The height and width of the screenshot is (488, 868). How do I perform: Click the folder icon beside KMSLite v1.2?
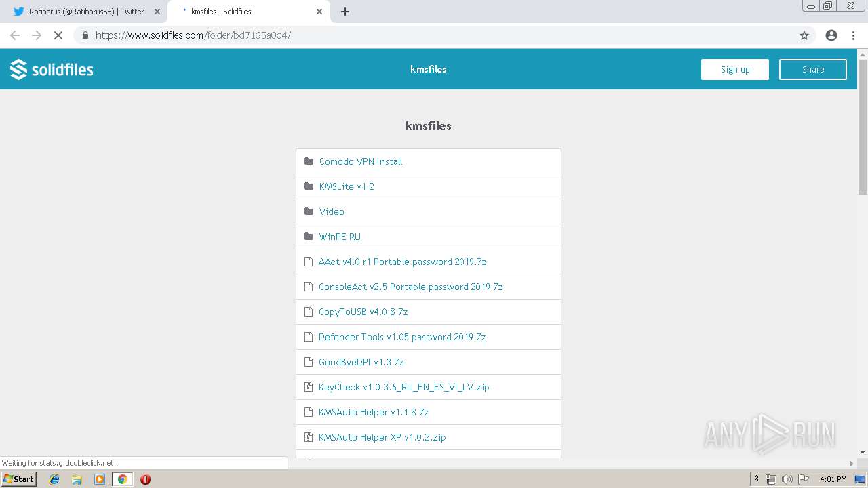point(309,186)
